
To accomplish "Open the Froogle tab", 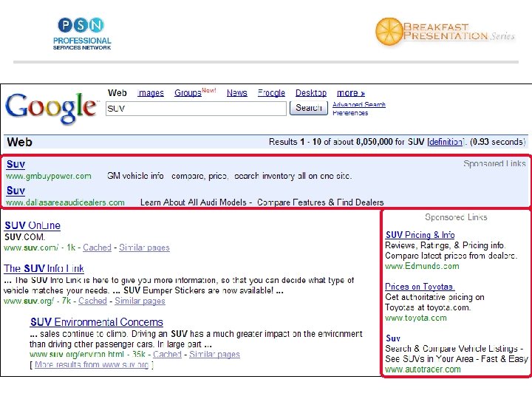I will click(271, 92).
